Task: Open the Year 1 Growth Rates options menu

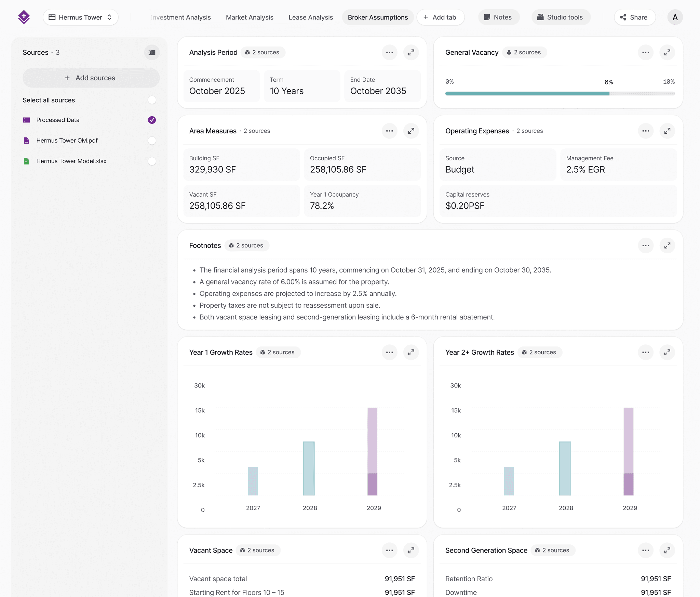Action: tap(389, 352)
